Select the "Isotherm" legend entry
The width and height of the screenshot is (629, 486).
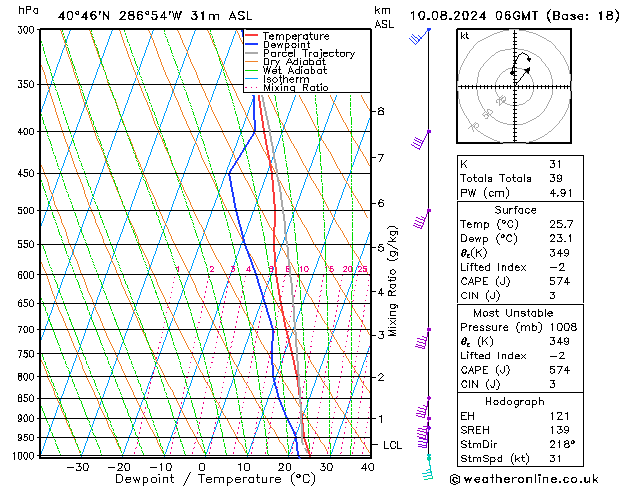click(286, 79)
